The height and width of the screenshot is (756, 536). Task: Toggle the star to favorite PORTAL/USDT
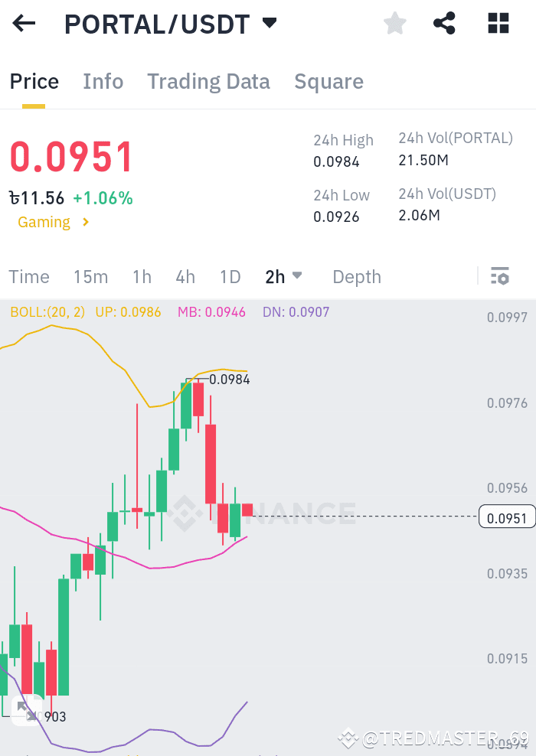pos(394,23)
